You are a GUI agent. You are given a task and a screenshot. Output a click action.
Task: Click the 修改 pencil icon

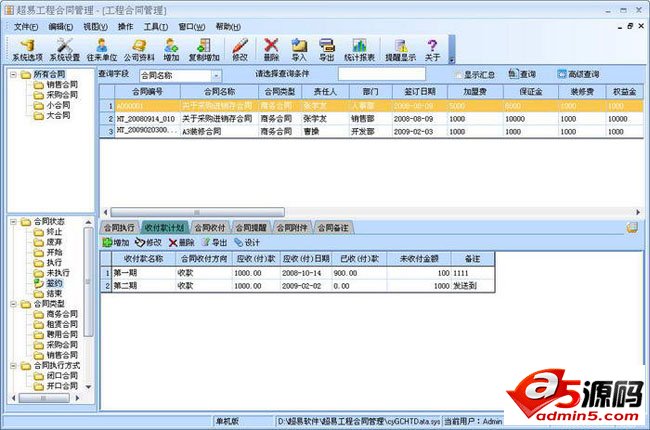click(x=240, y=50)
